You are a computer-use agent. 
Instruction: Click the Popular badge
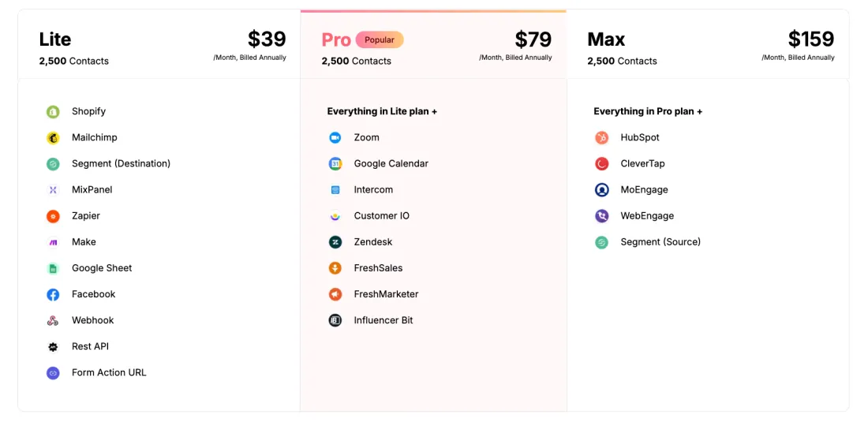click(380, 39)
